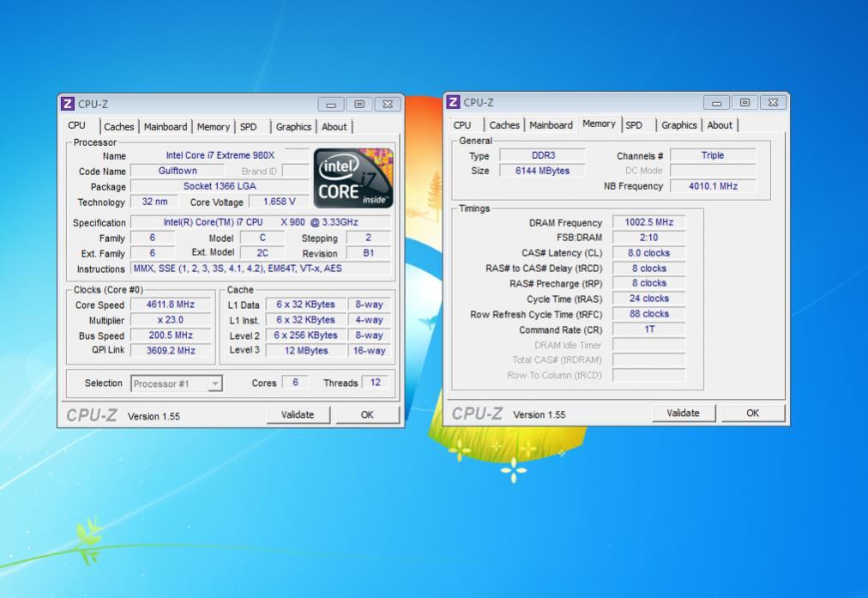Viewport: 868px width, 598px height.
Task: Click the L1 Data value '6 x 32 KBytes'
Action: [305, 305]
